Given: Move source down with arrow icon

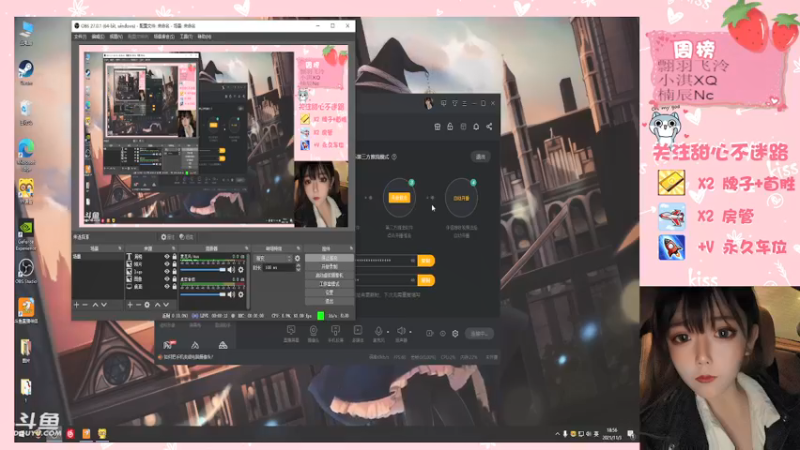Looking at the screenshot, I should 166,305.
